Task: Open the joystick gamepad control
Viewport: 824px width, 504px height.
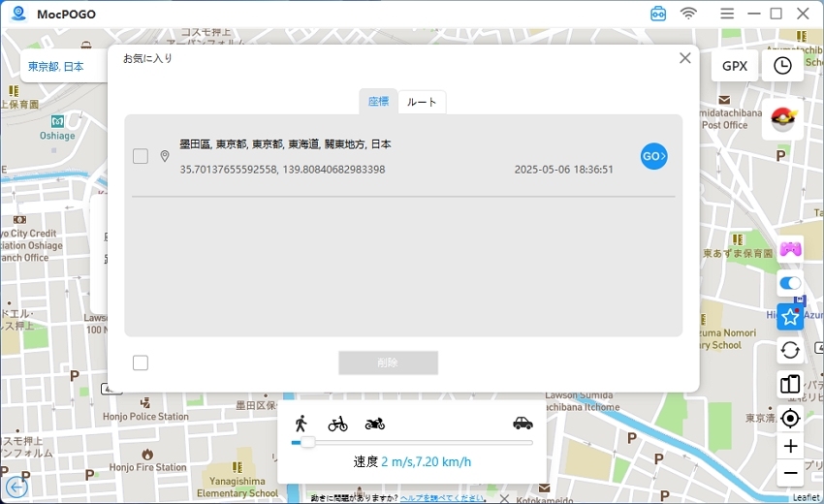Action: [790, 249]
